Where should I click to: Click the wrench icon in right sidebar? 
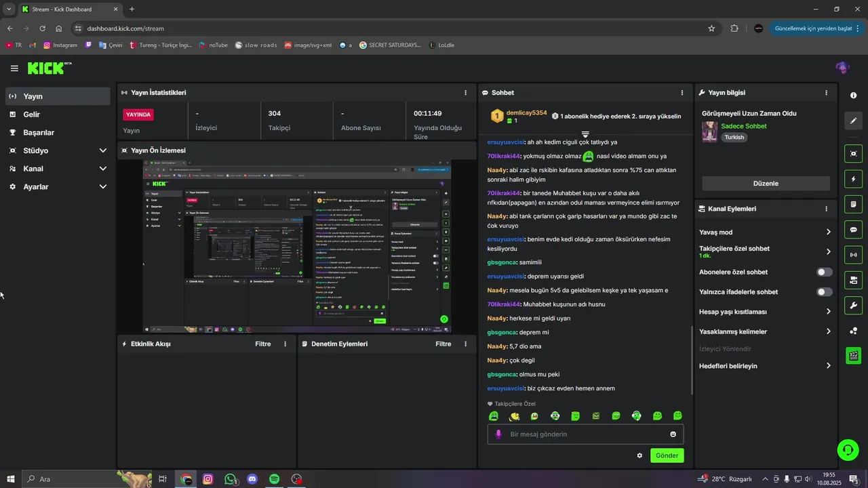coord(853,305)
